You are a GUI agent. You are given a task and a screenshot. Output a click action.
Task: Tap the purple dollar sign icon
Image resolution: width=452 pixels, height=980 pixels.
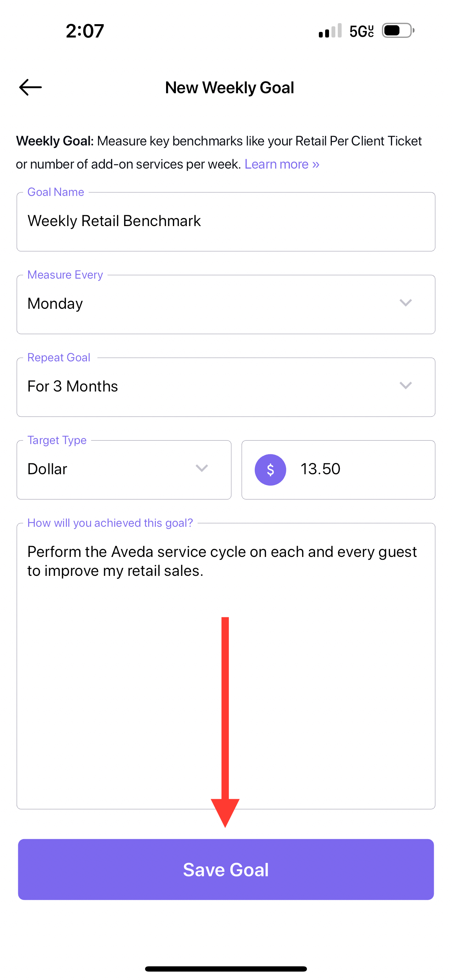(x=270, y=469)
